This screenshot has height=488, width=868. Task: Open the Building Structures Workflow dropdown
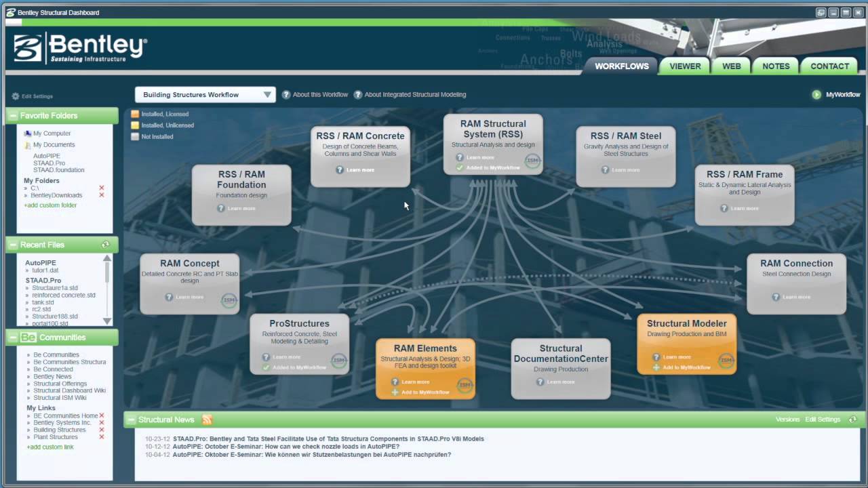coord(205,95)
